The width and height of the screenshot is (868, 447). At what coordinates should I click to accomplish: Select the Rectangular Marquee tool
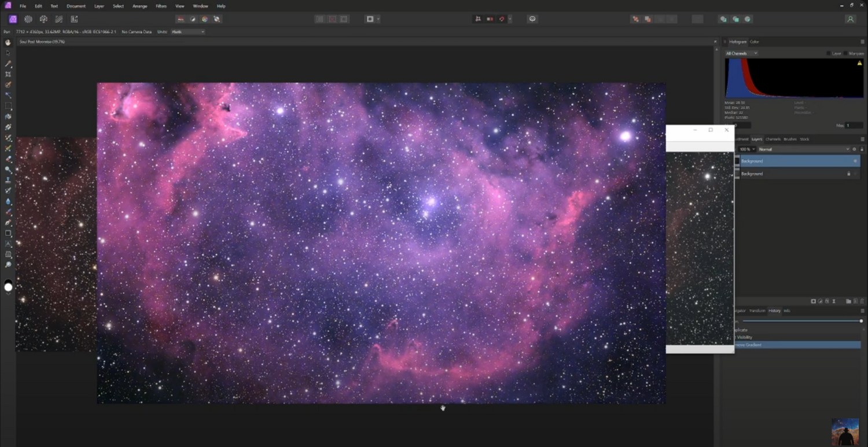click(x=8, y=106)
